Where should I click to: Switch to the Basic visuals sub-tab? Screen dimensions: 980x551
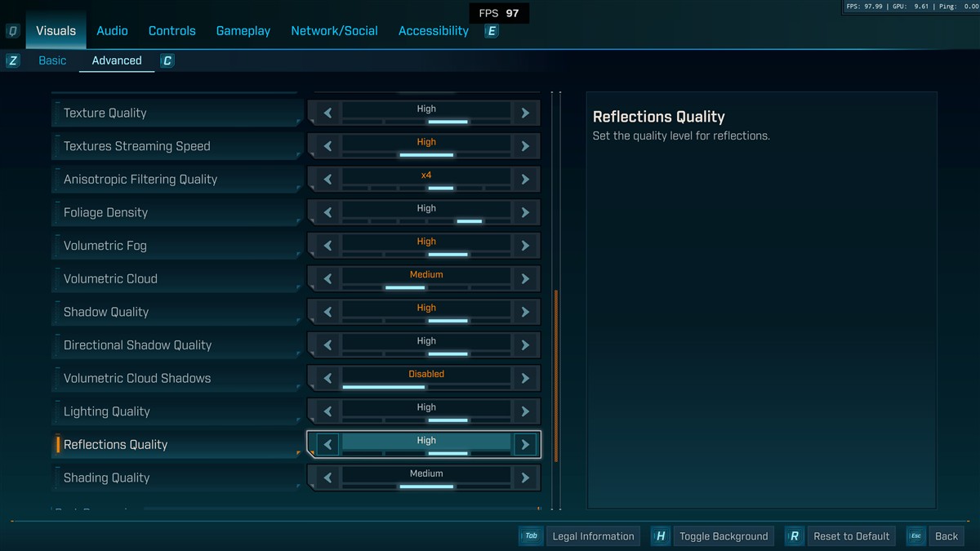[x=52, y=60]
